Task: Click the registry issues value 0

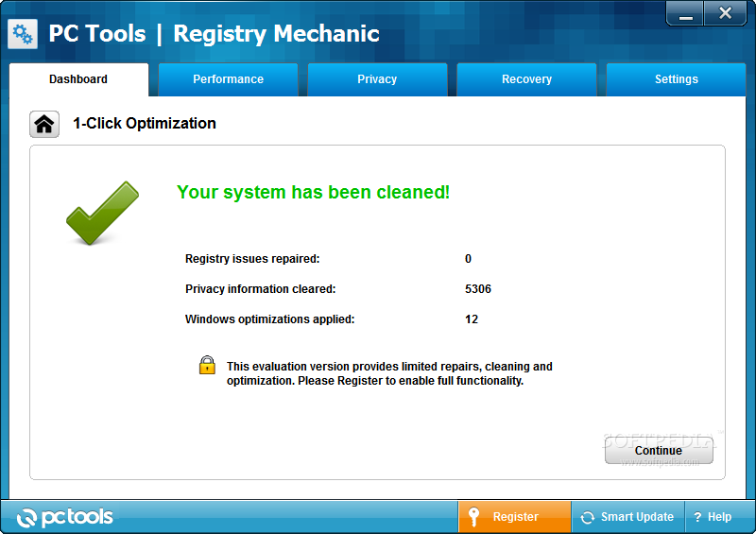Action: pyautogui.click(x=468, y=259)
